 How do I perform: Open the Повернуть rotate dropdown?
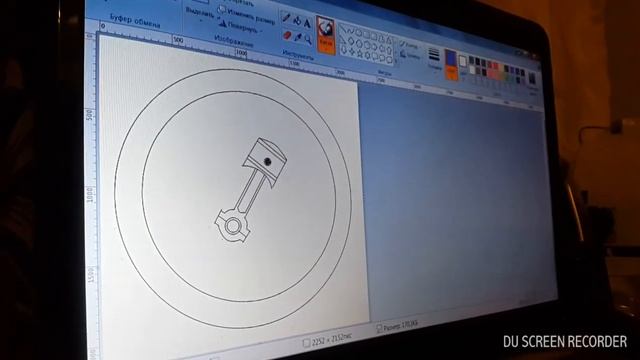coord(241,27)
